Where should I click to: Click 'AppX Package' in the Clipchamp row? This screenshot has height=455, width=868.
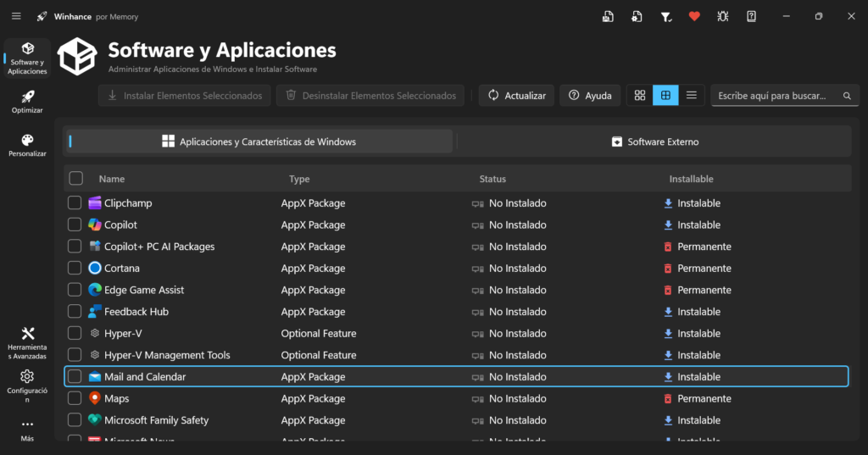tap(313, 203)
